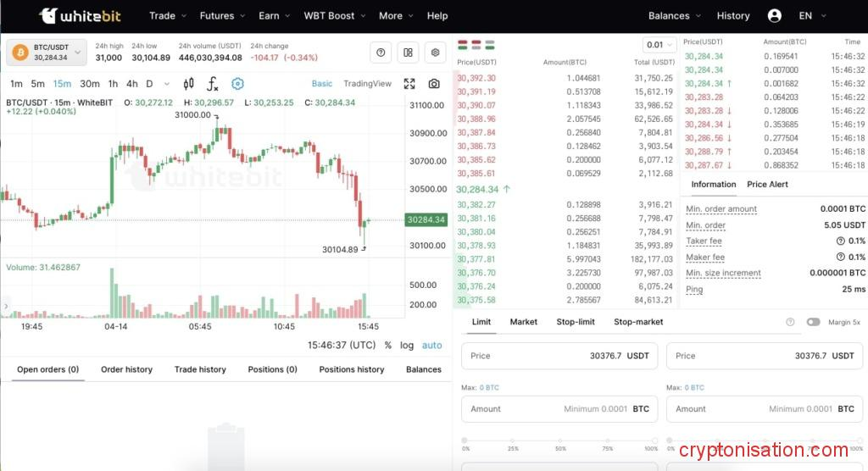Open chart settings blue gear icon
The image size is (868, 471).
(x=237, y=84)
